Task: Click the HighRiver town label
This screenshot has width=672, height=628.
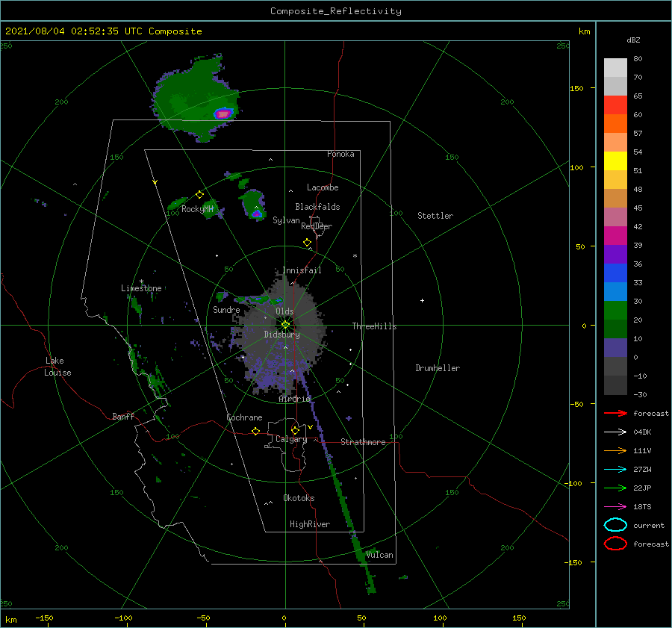Action: (310, 524)
